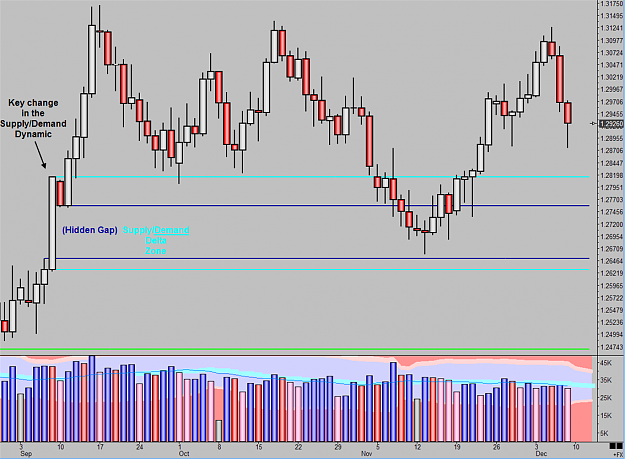Click the +FX label in bottom corner
The width and height of the screenshot is (625, 459).
[618, 454]
